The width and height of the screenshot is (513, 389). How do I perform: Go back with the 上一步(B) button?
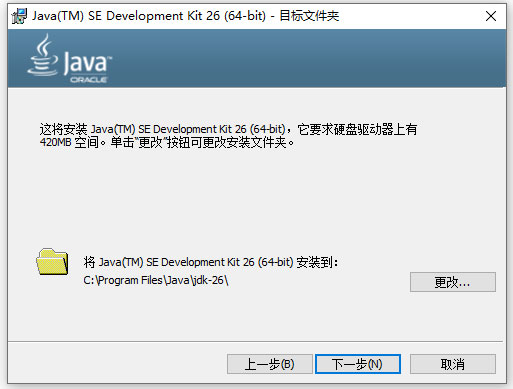pyautogui.click(x=270, y=364)
